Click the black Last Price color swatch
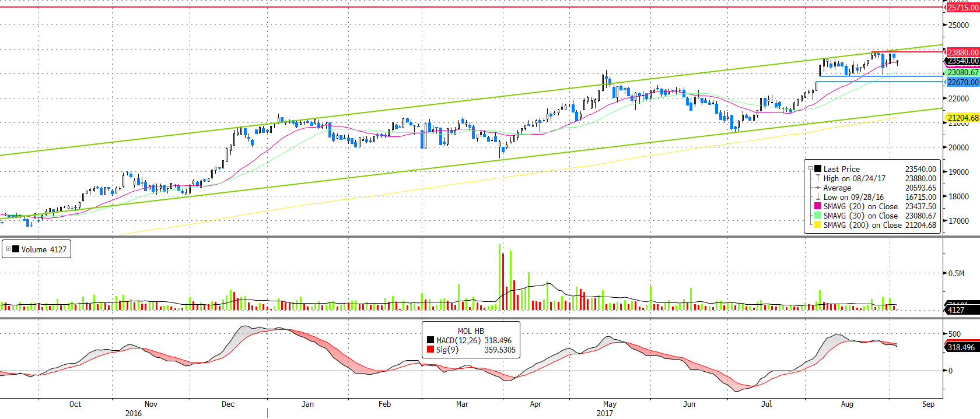980x419 pixels. click(x=818, y=168)
